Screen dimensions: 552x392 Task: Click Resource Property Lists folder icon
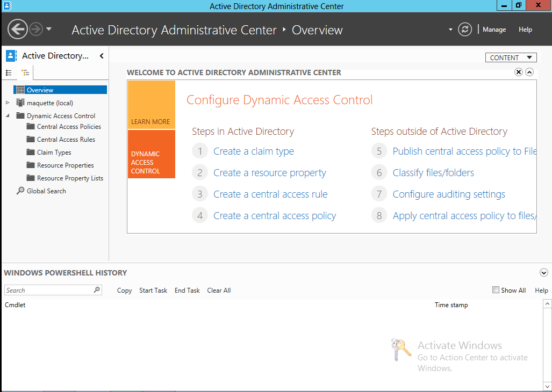click(31, 178)
